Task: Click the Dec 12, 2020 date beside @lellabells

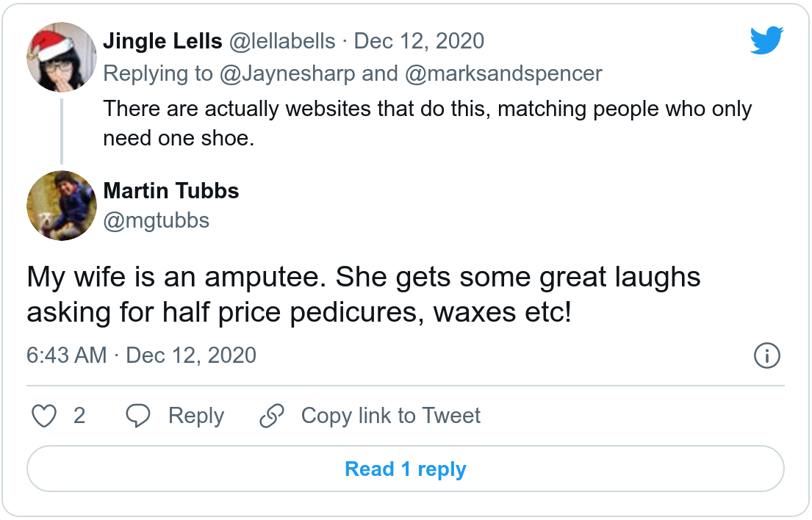Action: click(x=419, y=41)
